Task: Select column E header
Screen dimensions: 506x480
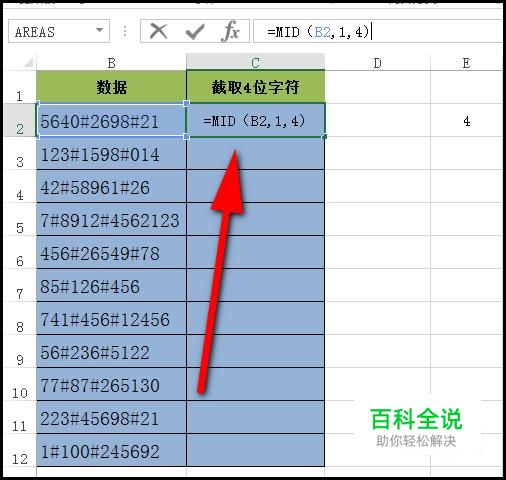Action: click(466, 62)
